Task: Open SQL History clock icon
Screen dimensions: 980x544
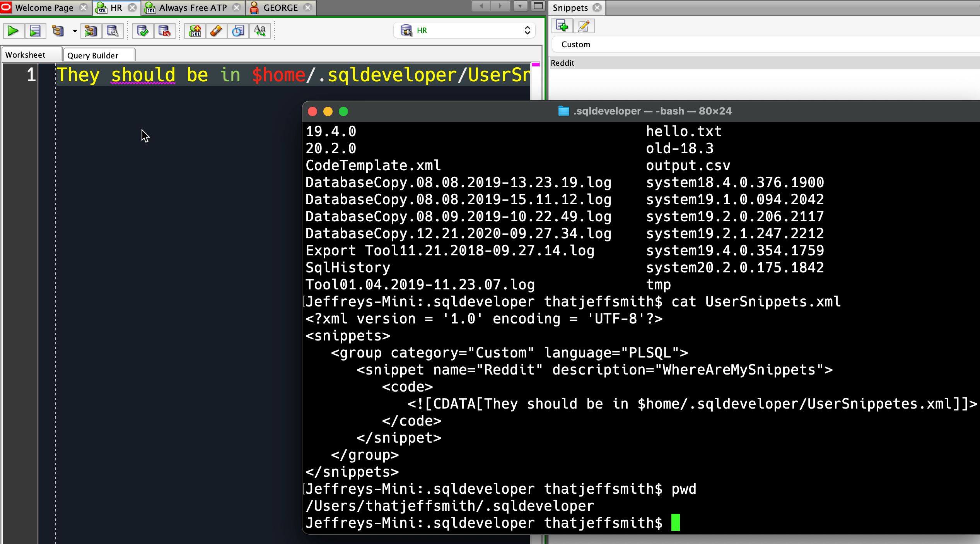Action: coord(238,31)
